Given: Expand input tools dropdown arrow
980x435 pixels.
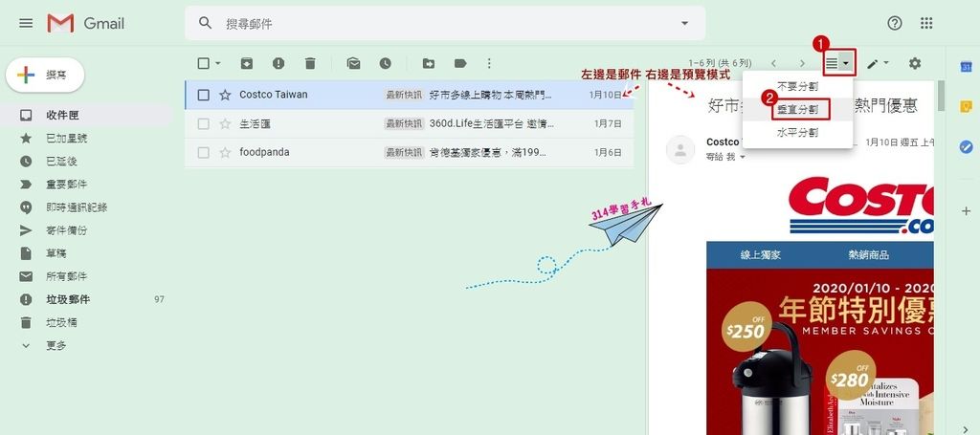Looking at the screenshot, I should pyautogui.click(x=885, y=63).
